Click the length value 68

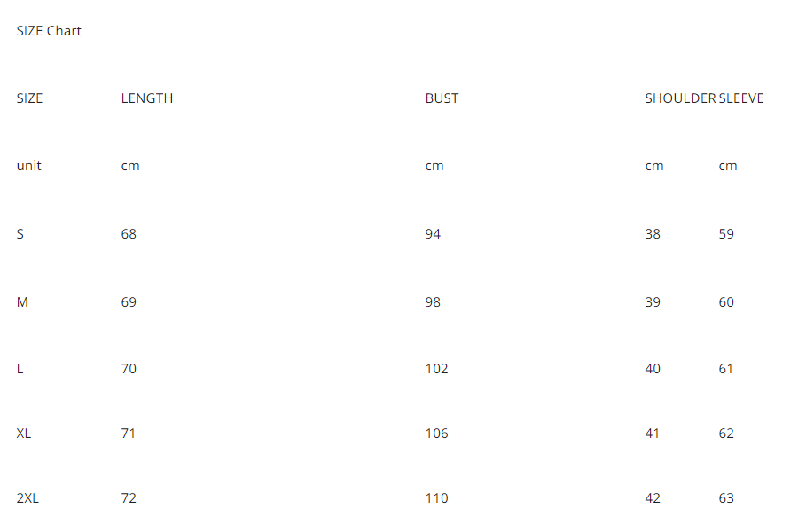click(x=129, y=234)
